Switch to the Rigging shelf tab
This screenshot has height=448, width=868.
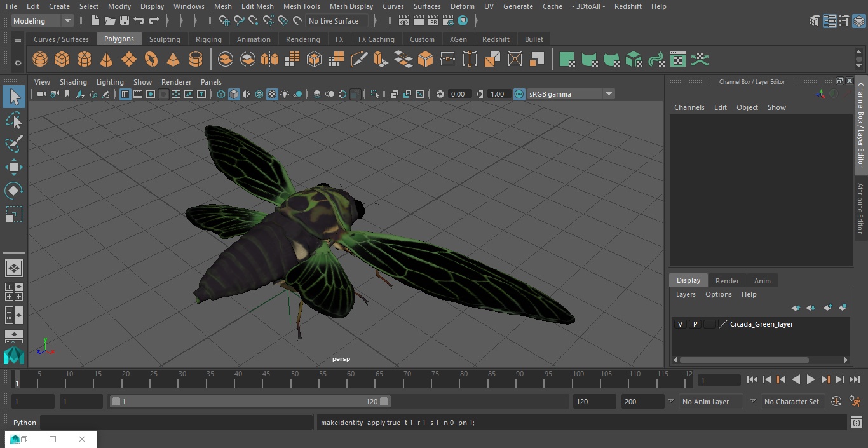pyautogui.click(x=208, y=39)
